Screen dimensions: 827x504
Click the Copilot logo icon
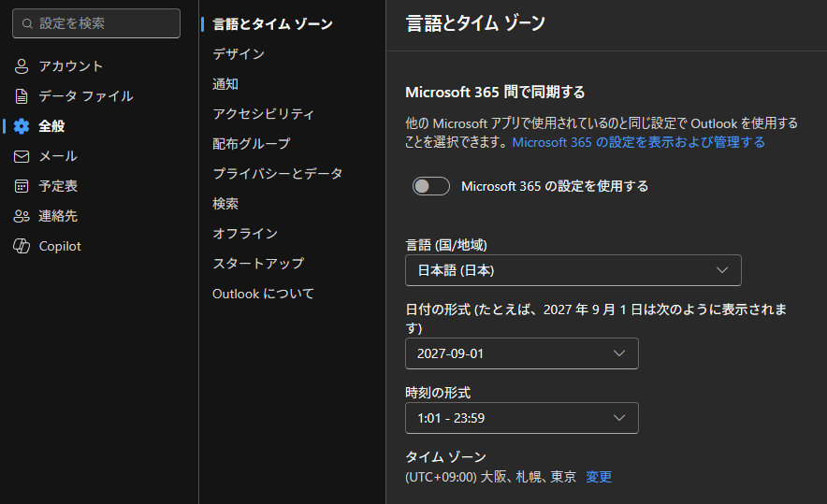tap(22, 246)
